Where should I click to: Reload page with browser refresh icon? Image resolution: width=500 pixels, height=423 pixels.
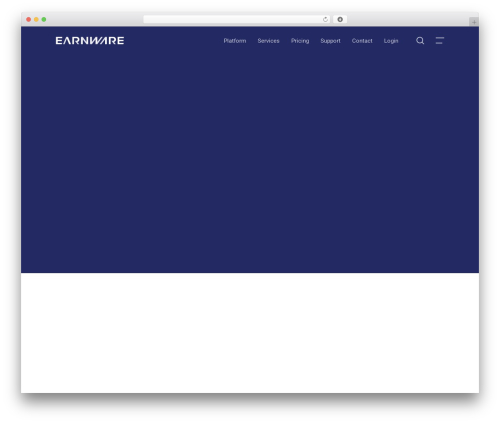click(325, 19)
